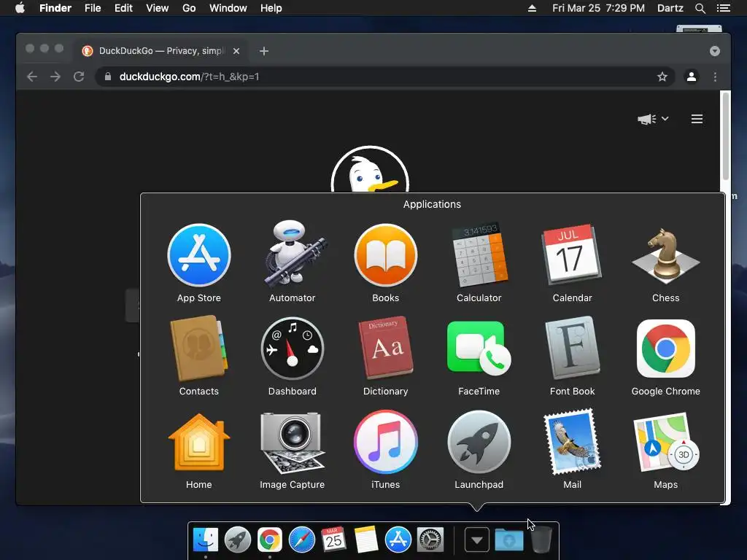Open Notes from the Dock

point(366,540)
